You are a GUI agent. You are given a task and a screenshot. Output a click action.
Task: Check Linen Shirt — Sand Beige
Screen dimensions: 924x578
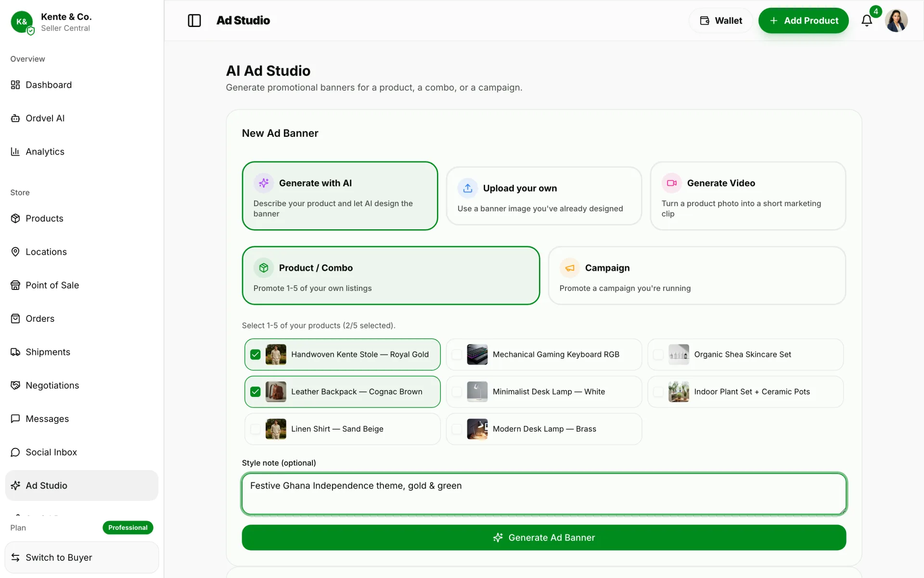click(256, 429)
